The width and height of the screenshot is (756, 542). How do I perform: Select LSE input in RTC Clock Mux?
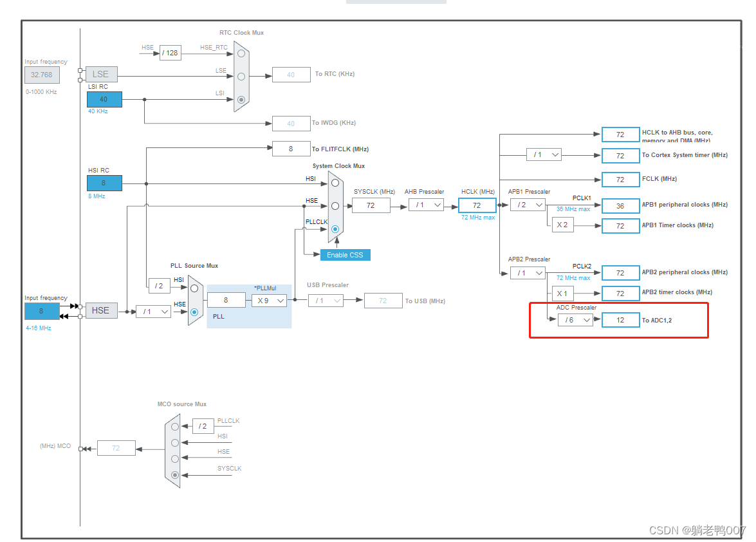coord(241,77)
